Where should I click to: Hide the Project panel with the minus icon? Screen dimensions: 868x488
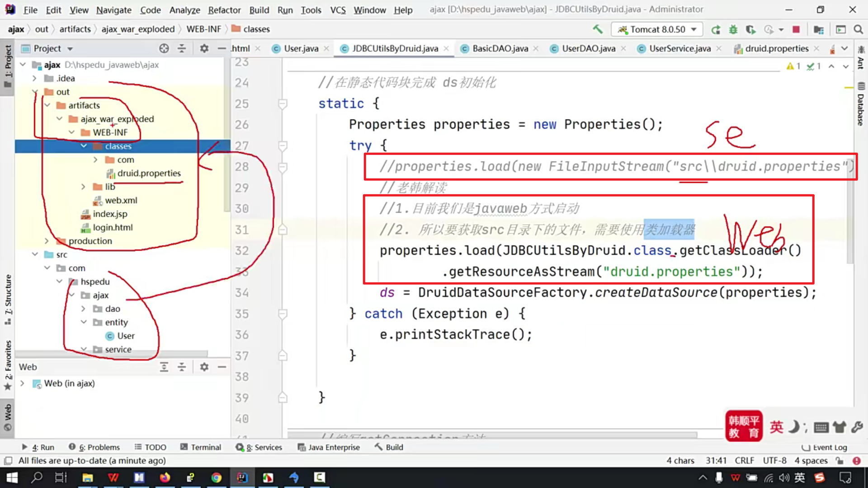[x=222, y=48]
